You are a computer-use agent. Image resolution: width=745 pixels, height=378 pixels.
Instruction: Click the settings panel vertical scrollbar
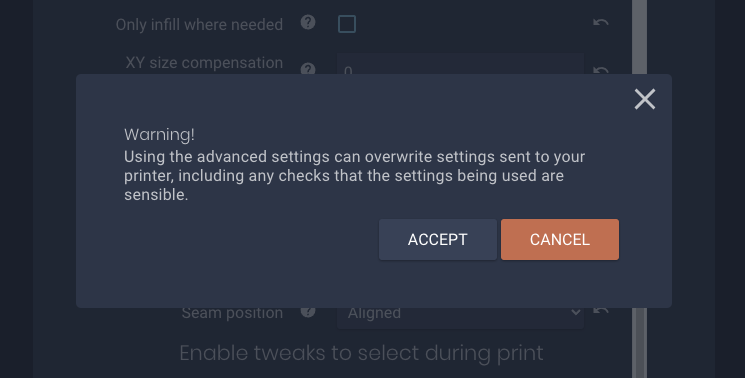click(640, 189)
